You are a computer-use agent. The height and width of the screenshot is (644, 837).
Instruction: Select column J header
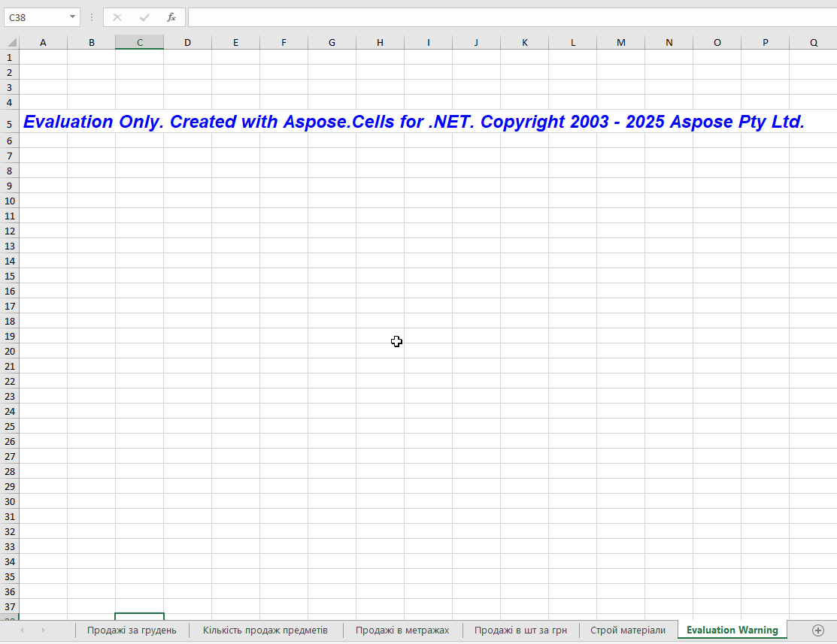pos(476,42)
